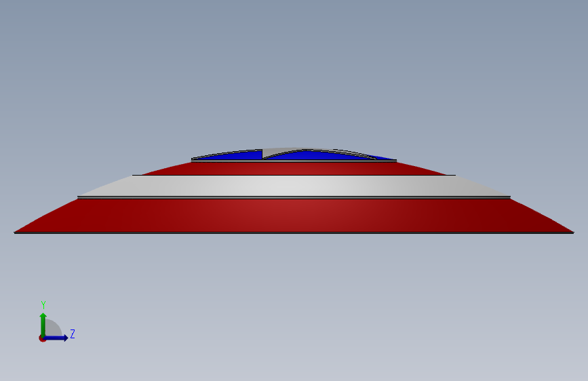This screenshot has width=588, height=381.
Task: Click the blue Z axis arrow of the triad
Action: [56, 338]
